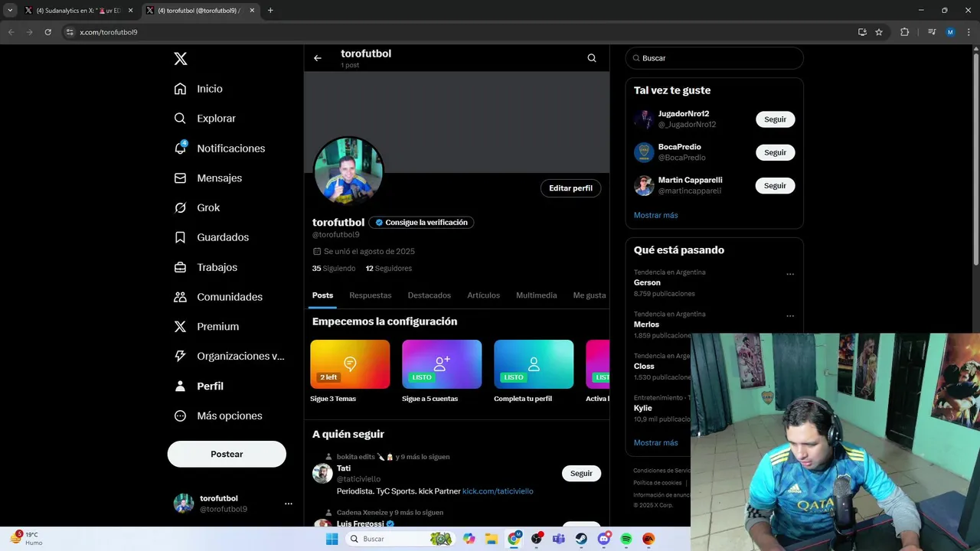The width and height of the screenshot is (980, 551).
Task: Follow Tati with Seguir button
Action: tap(581, 474)
